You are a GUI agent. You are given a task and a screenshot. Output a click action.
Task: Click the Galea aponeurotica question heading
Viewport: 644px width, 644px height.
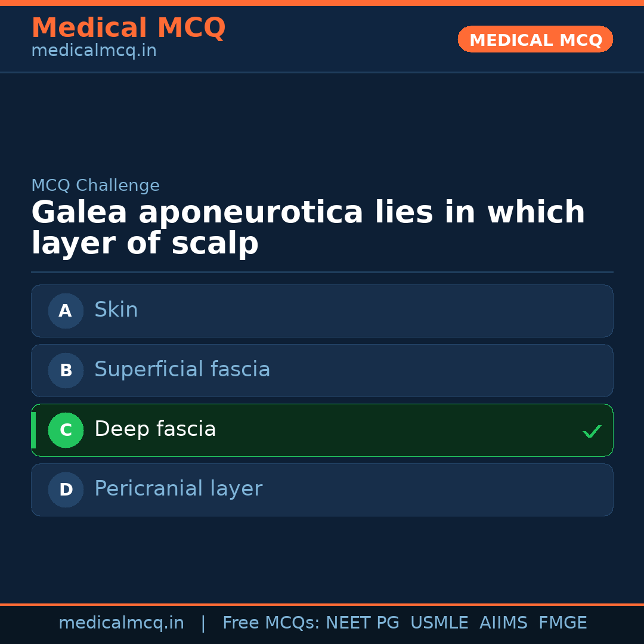click(x=308, y=228)
